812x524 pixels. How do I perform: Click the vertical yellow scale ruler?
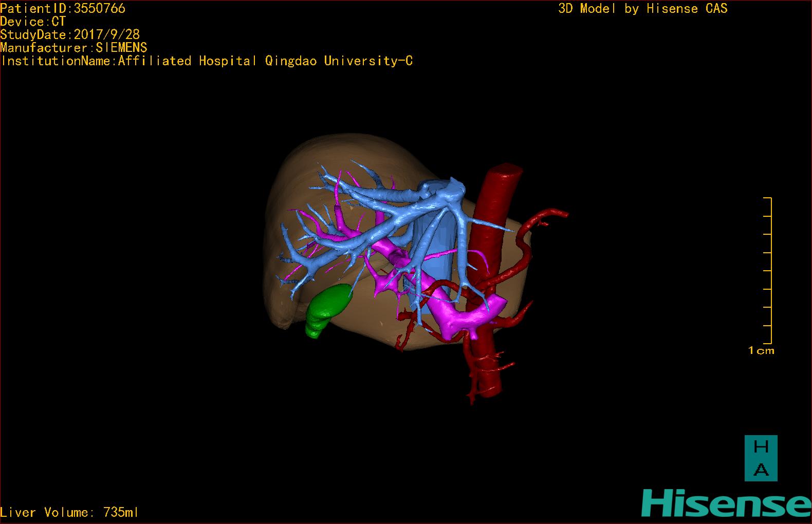coord(768,270)
